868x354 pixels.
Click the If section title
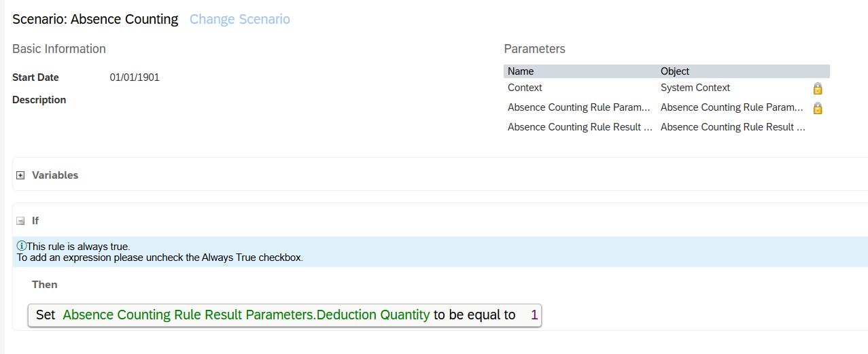coord(35,221)
